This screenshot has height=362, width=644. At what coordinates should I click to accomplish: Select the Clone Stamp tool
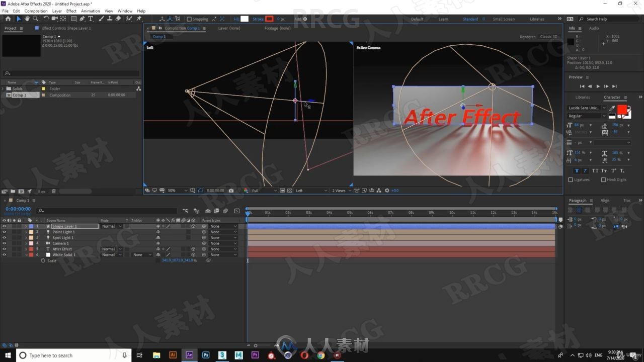[x=109, y=19]
